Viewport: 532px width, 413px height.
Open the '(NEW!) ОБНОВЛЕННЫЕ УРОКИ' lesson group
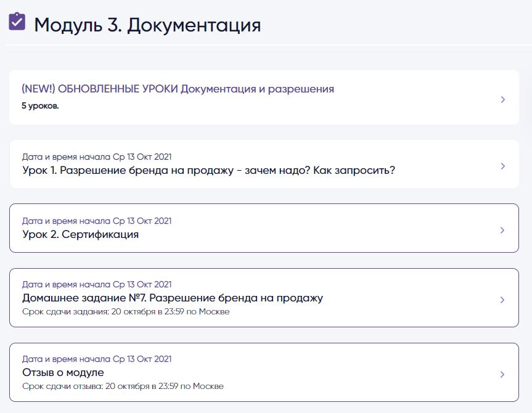coord(178,89)
